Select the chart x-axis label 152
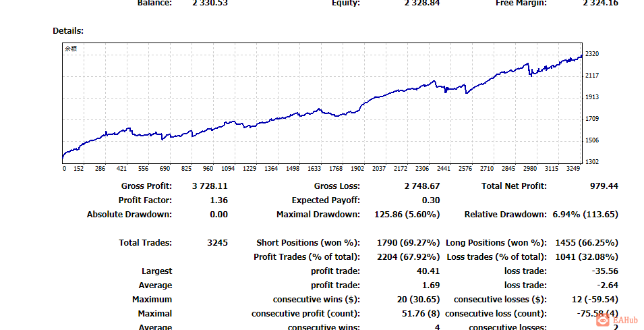The height and width of the screenshot is (330, 644). 78,169
